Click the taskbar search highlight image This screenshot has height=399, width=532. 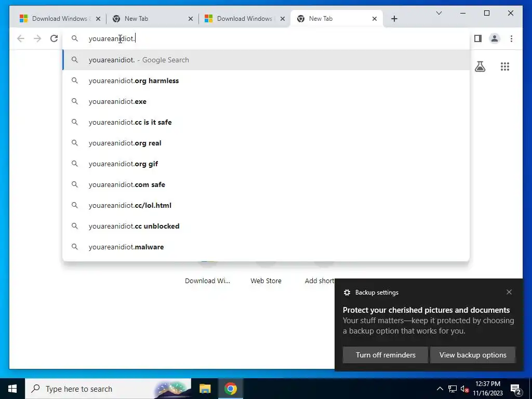[x=172, y=389]
